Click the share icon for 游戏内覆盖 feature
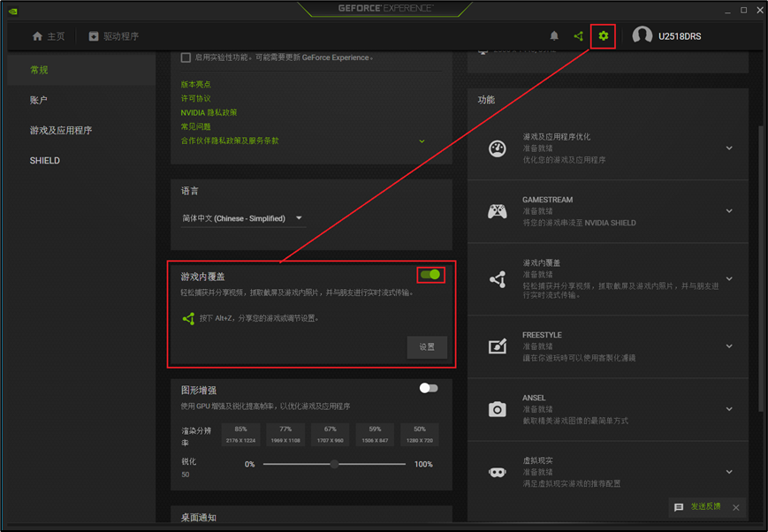Screen dimensions: 768x532 pyautogui.click(x=498, y=279)
